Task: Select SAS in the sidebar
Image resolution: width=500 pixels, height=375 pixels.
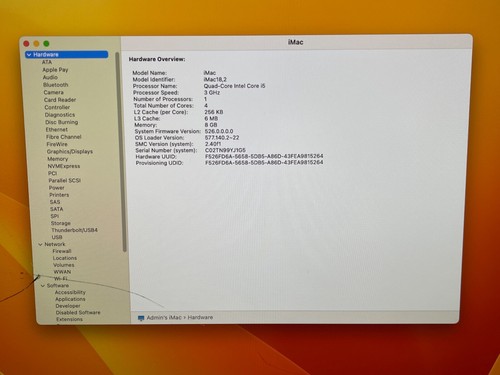Action: pyautogui.click(x=55, y=202)
